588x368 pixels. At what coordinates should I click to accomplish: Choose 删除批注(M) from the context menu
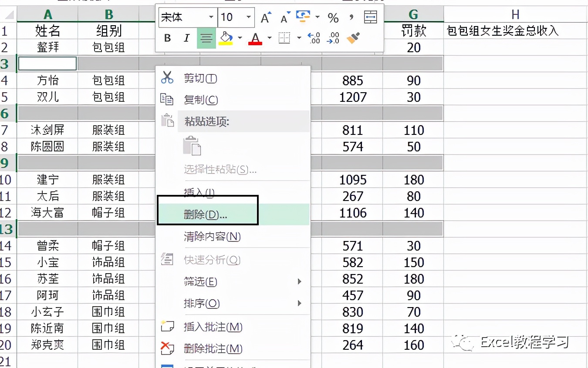pyautogui.click(x=233, y=348)
